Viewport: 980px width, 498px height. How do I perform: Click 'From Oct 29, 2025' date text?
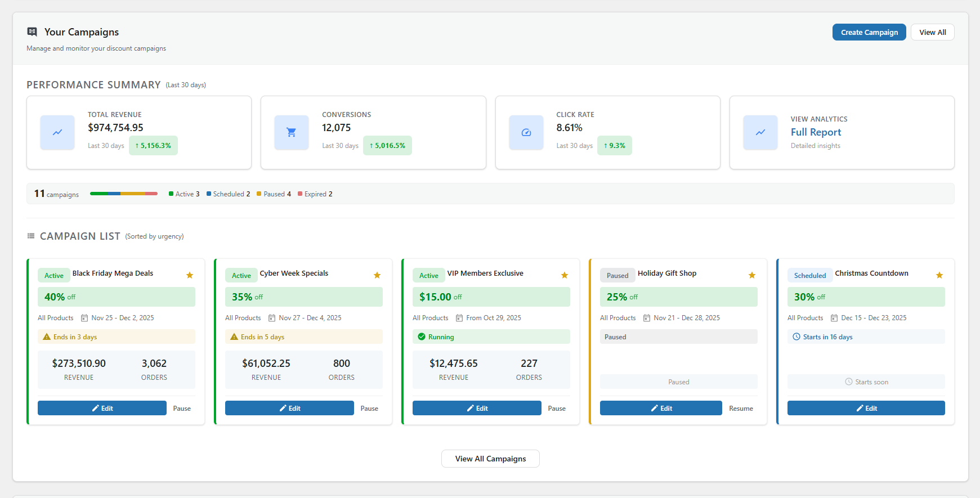494,318
